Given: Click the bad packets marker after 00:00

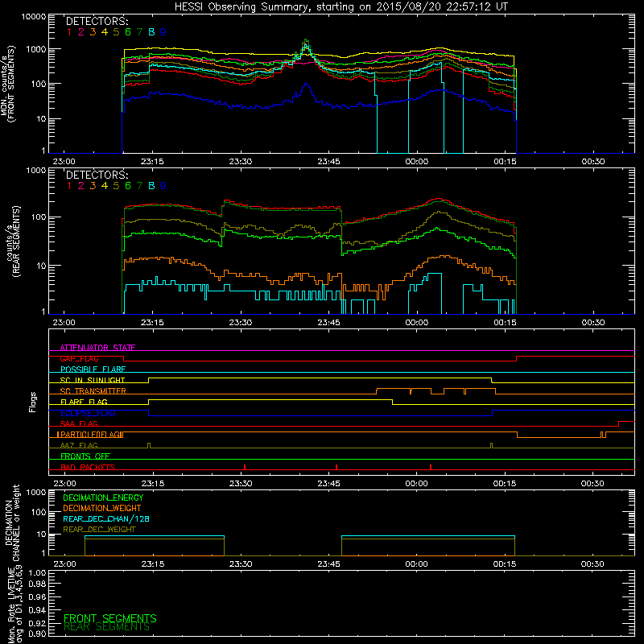Looking at the screenshot, I should click(x=431, y=467).
